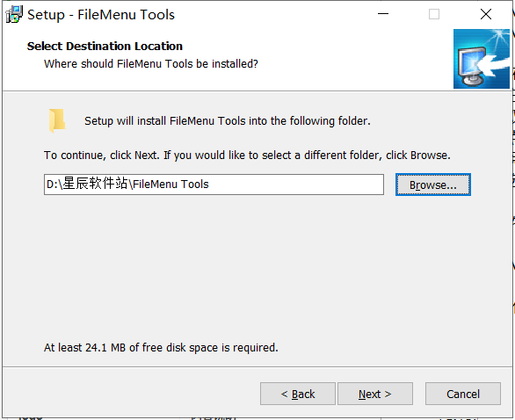Click 'FileMenu Tools' text inside the path box

(170, 185)
